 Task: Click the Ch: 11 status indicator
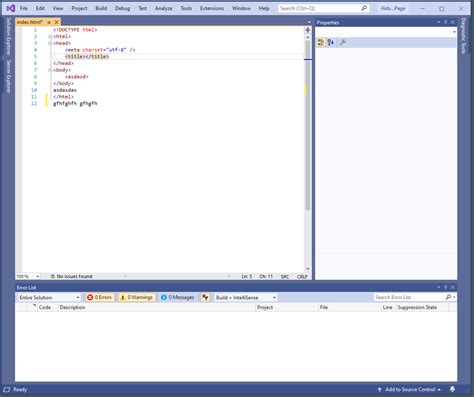coord(266,276)
